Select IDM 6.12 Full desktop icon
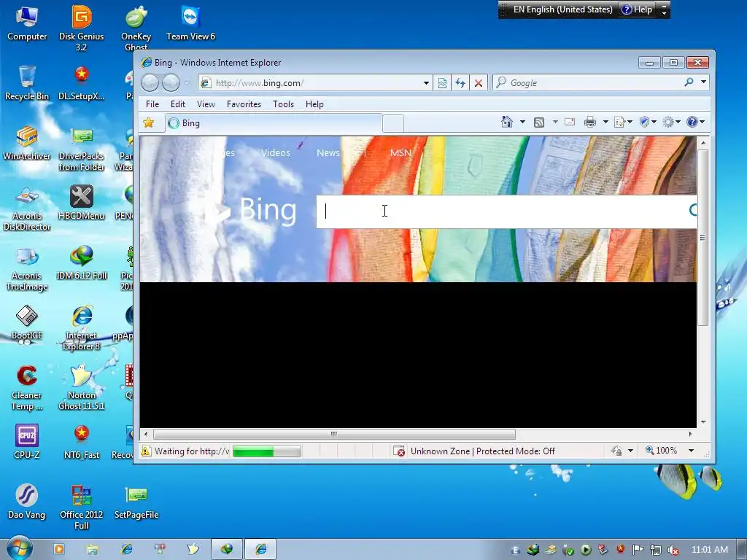747x560 pixels. (x=82, y=262)
